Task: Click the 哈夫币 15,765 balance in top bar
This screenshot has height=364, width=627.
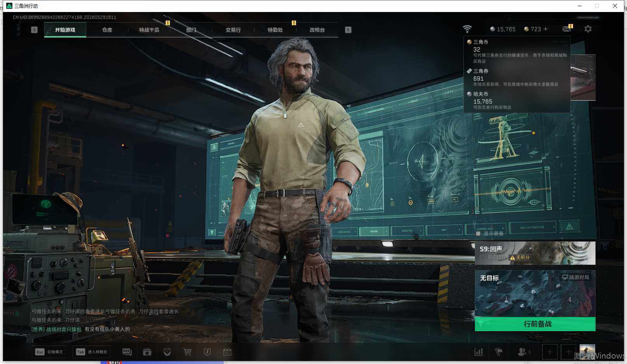Action: (x=503, y=29)
